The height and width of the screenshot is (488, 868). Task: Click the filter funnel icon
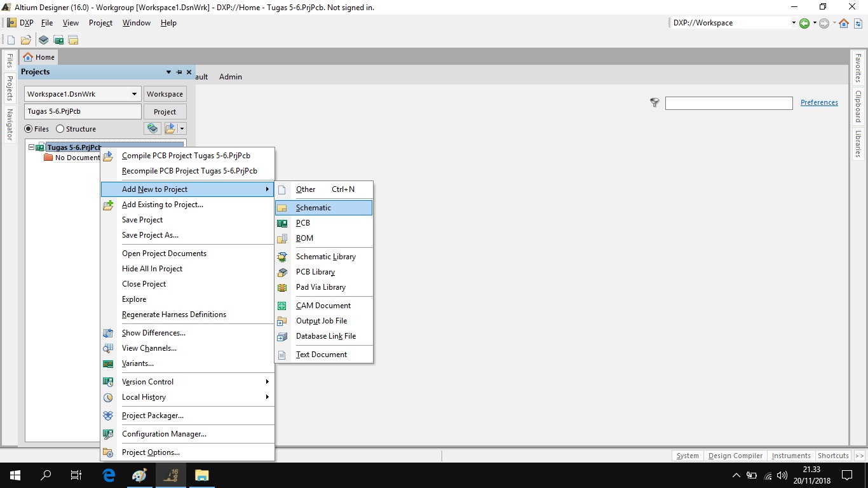(654, 102)
